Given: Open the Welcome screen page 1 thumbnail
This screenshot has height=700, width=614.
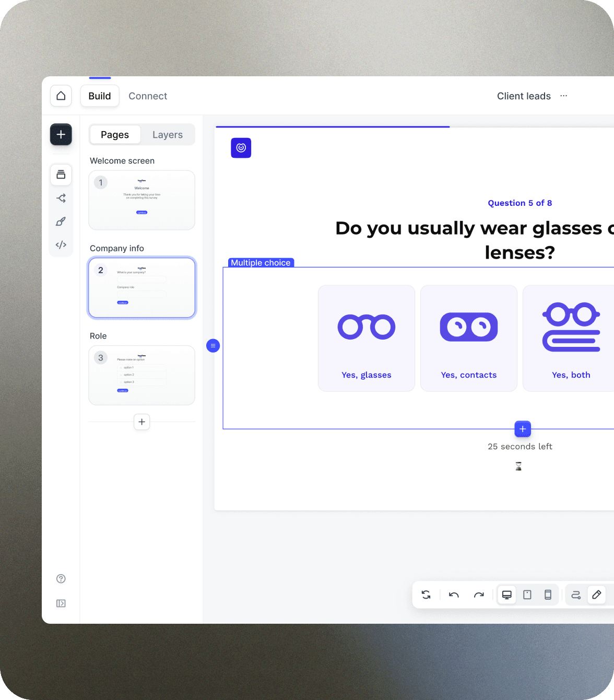Looking at the screenshot, I should tap(142, 200).
